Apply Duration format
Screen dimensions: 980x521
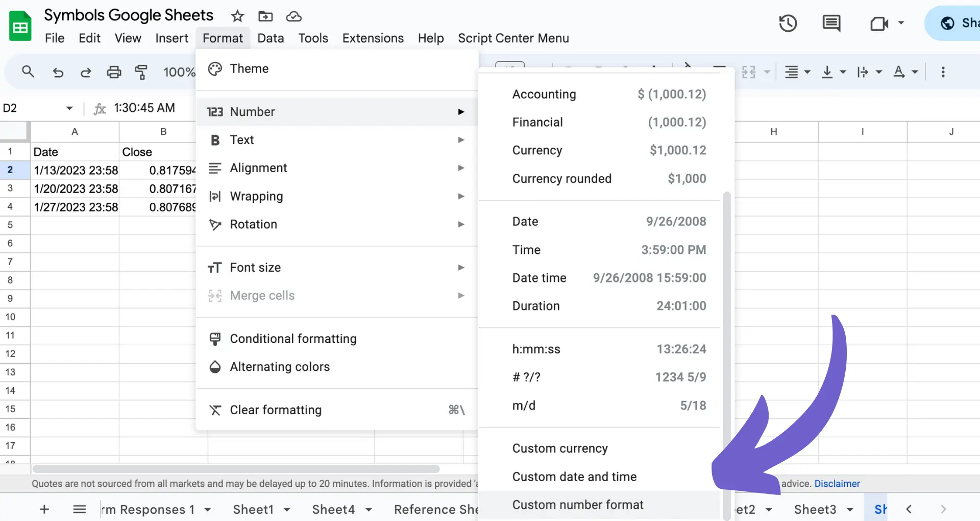(x=599, y=306)
